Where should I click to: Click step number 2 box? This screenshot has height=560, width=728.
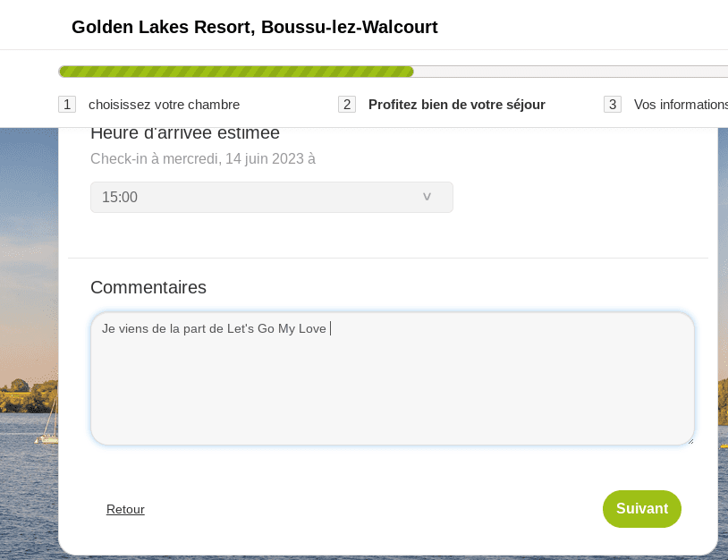coord(347,105)
